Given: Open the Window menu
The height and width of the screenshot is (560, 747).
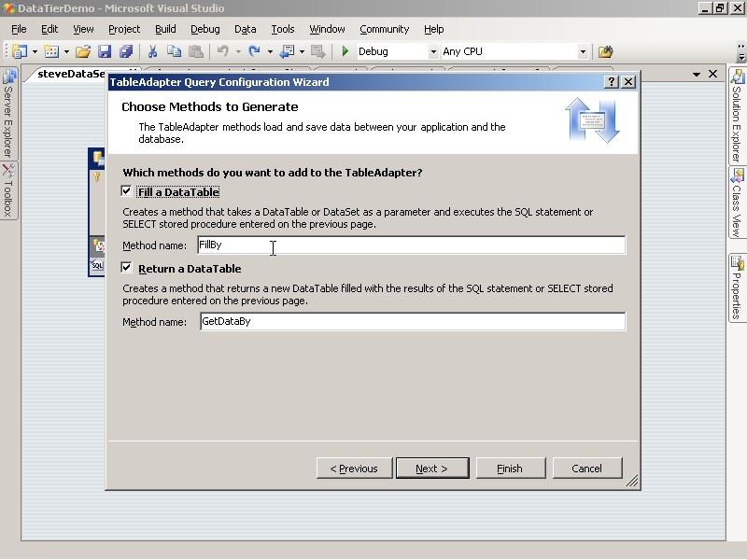Looking at the screenshot, I should 328,29.
